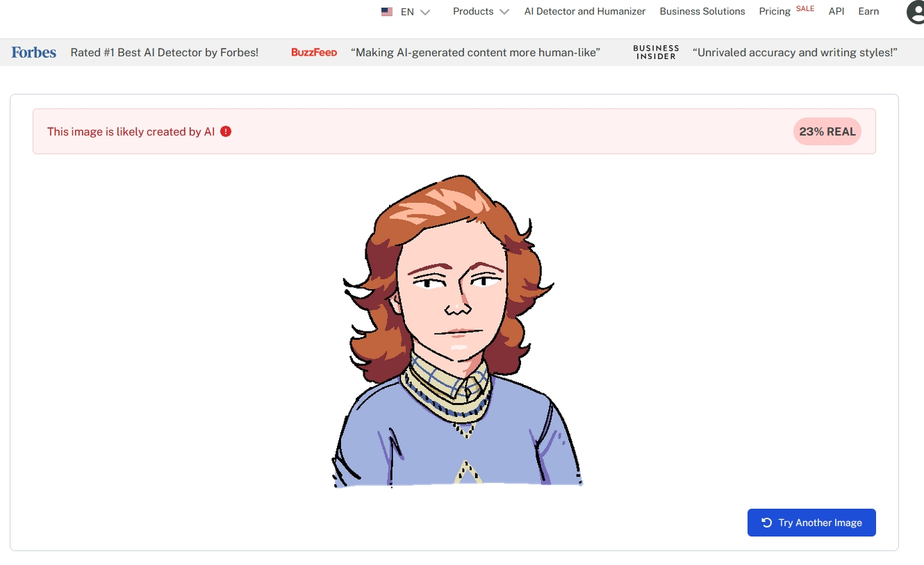This screenshot has width=924, height=565.
Task: Click "Unrivaled accuracy and writing styles!" quote
Action: tap(795, 53)
